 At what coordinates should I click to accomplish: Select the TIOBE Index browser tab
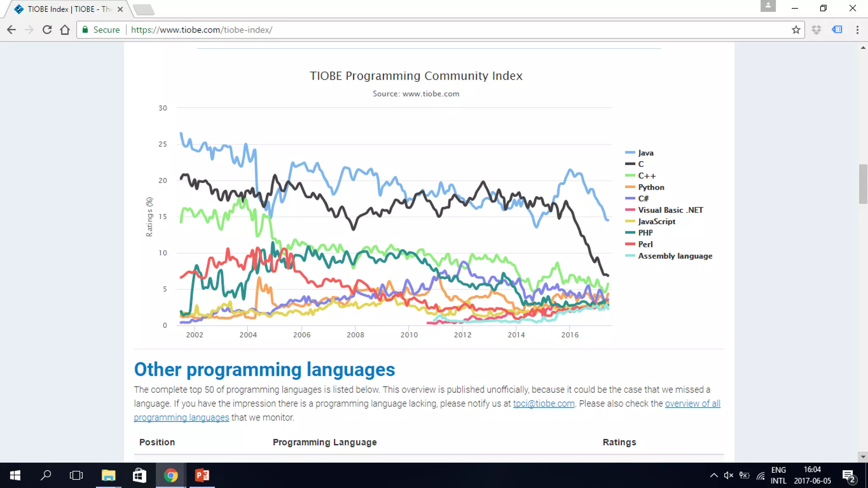(x=68, y=9)
